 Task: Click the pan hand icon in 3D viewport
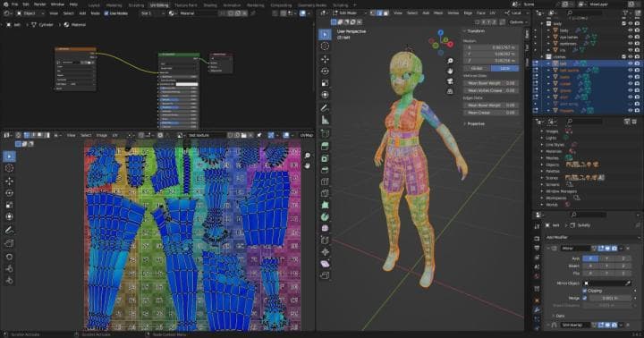[x=450, y=71]
